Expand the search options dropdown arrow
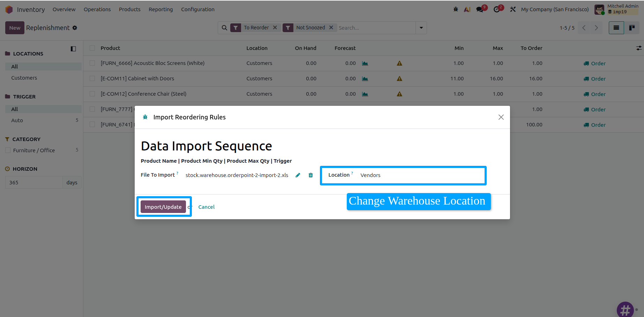This screenshot has height=317, width=644. (421, 28)
